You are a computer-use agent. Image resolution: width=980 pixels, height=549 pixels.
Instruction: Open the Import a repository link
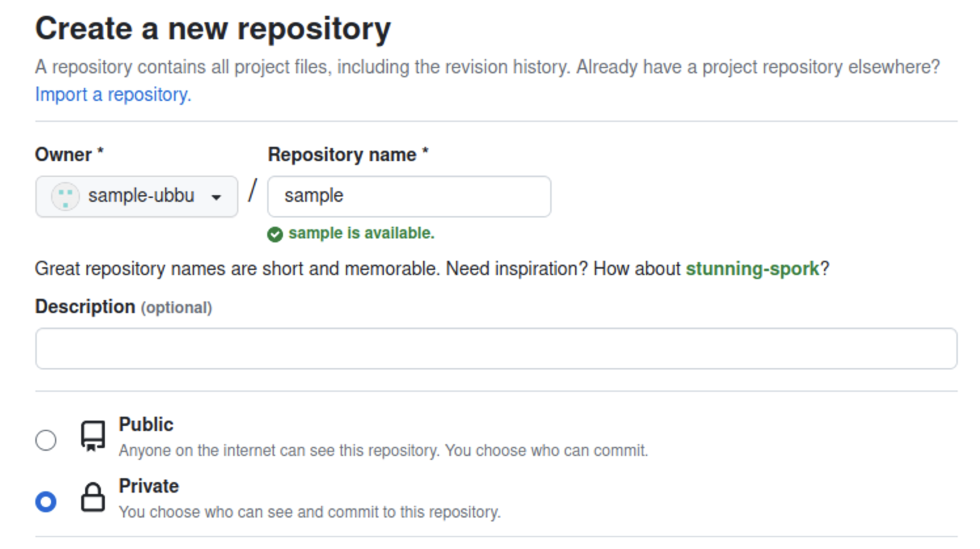[113, 94]
